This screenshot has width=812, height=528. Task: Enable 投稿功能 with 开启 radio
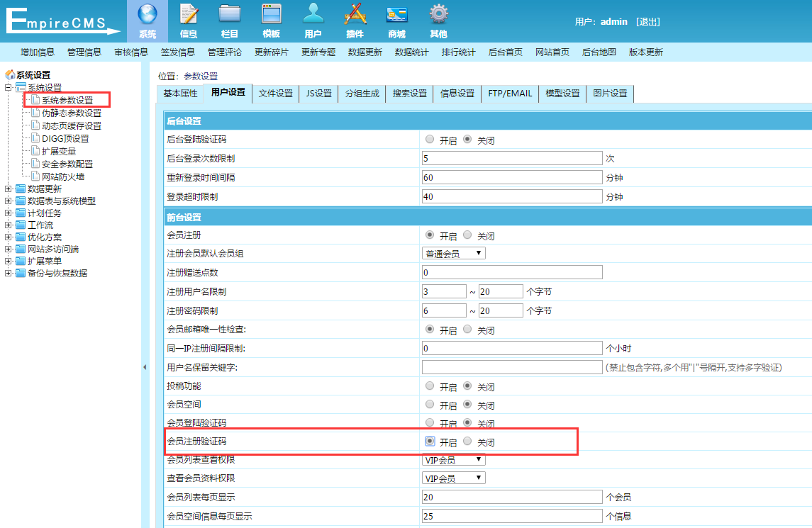coord(429,386)
